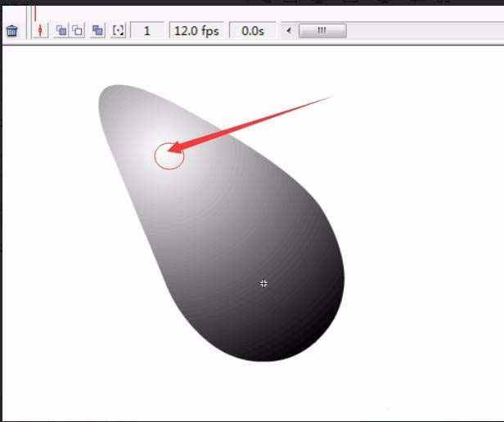The image size is (504, 422).
Task: Click the 12.0 fps frame rate field
Action: point(196,31)
